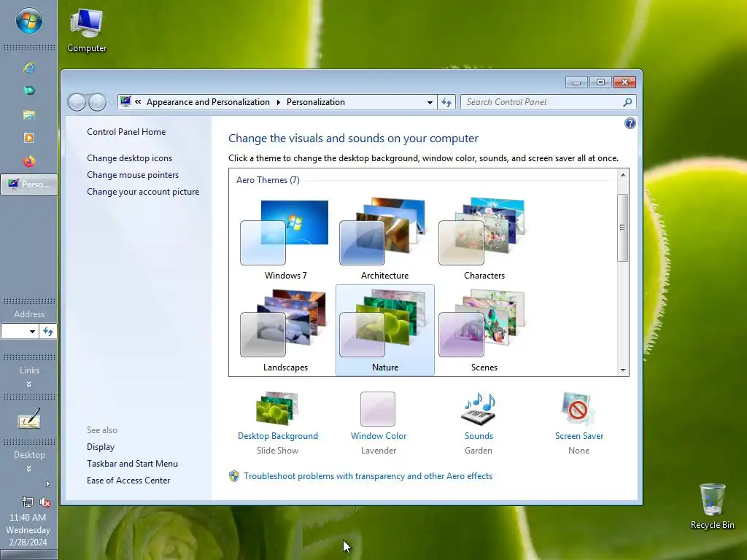Click the Screen Saver link text
Viewport: 747px width, 560px height.
tap(578, 436)
